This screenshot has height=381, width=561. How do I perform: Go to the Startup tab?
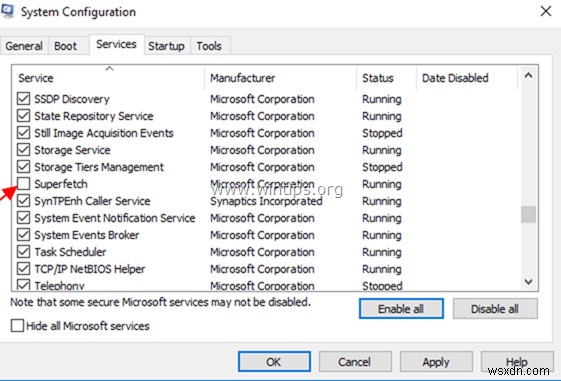(x=166, y=46)
